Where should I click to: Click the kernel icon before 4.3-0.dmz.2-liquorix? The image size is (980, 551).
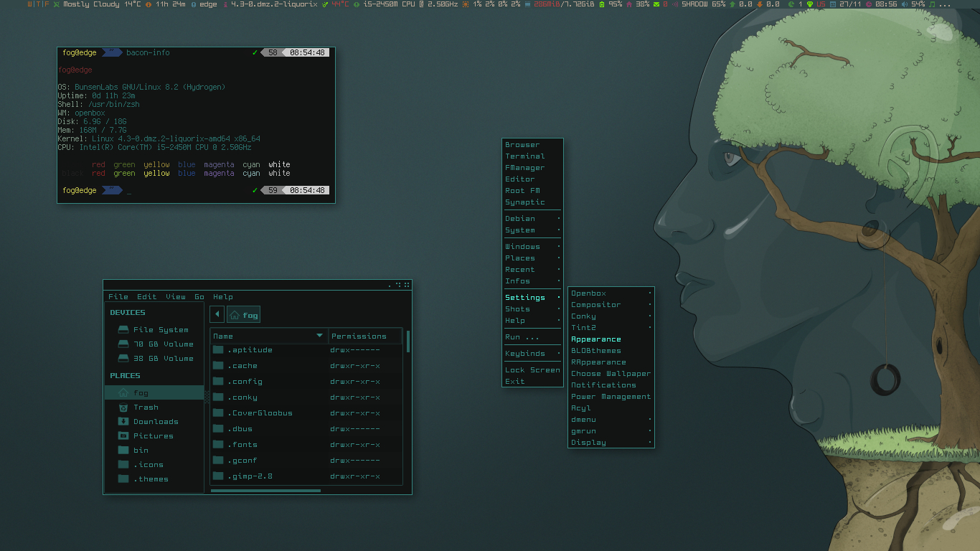pos(225,4)
